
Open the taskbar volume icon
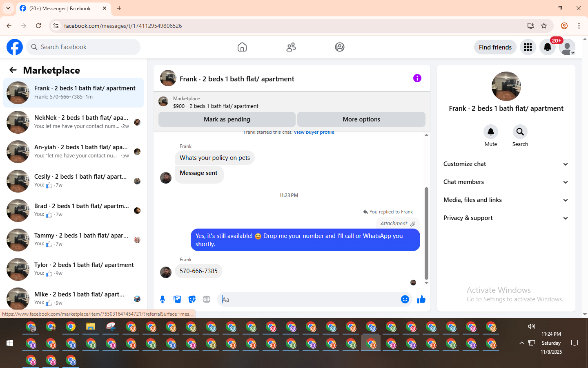tap(531, 326)
